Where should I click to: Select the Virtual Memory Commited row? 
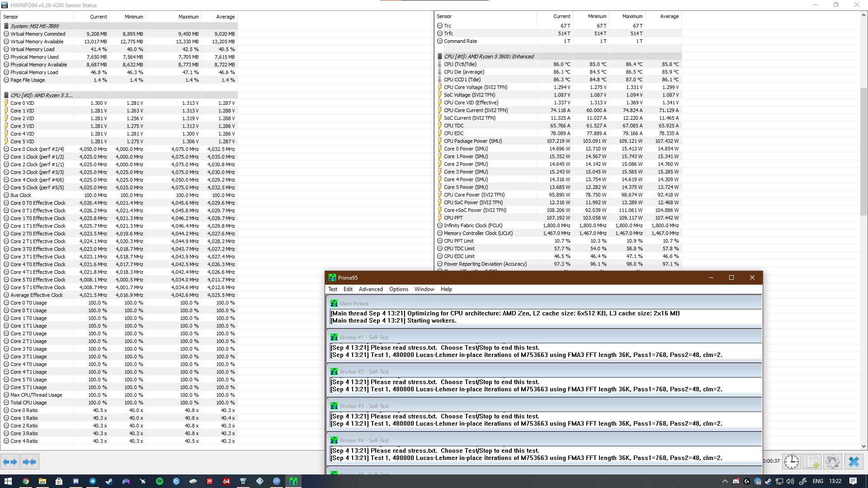click(119, 34)
